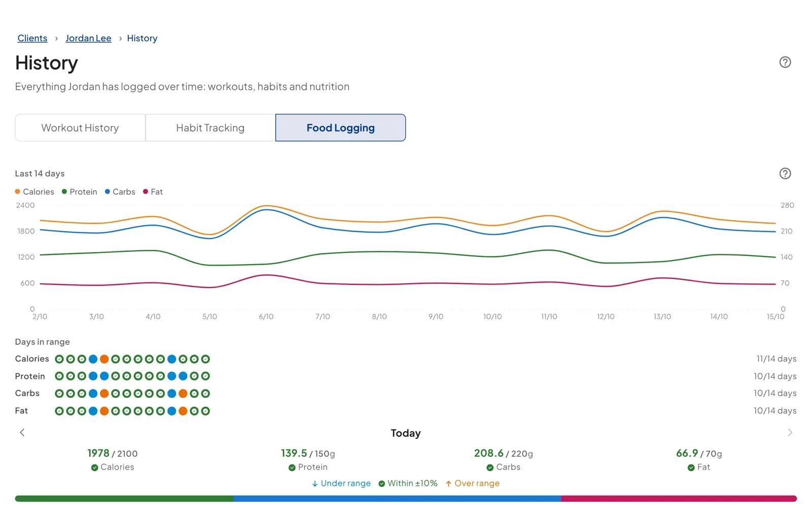This screenshot has height=508, width=812.
Task: Select the Food Logging tab
Action: click(x=341, y=128)
